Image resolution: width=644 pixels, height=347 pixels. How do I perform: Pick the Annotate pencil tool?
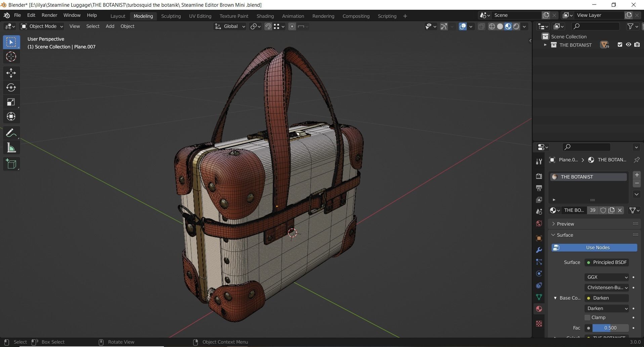point(11,133)
